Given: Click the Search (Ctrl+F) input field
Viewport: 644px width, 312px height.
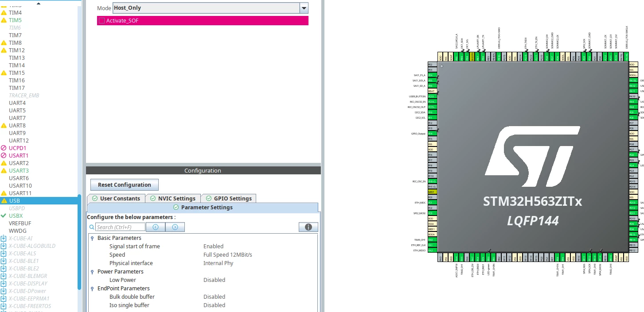Looking at the screenshot, I should point(120,227).
